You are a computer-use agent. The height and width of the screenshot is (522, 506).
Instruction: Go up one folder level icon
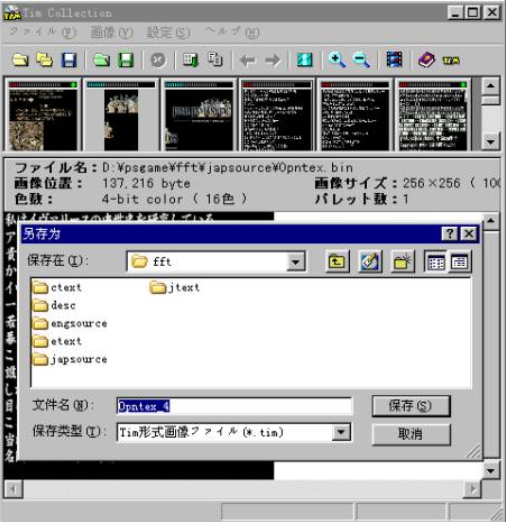pos(337,262)
